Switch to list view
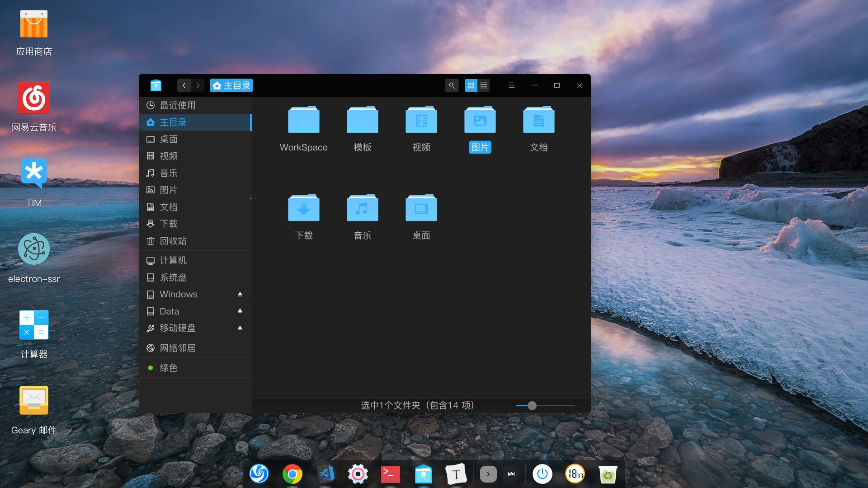This screenshot has height=488, width=868. [484, 85]
